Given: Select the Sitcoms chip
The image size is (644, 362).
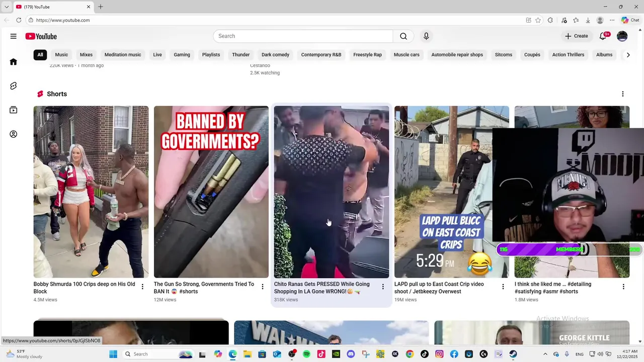Looking at the screenshot, I should coord(504,55).
